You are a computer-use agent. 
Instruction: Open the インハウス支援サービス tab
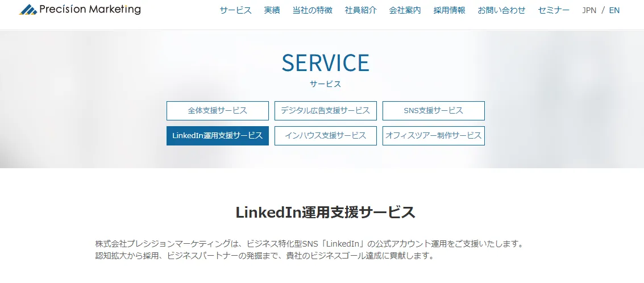[326, 136]
